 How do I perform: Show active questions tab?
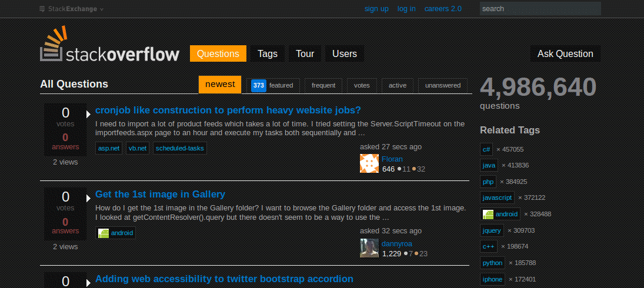[x=398, y=86]
